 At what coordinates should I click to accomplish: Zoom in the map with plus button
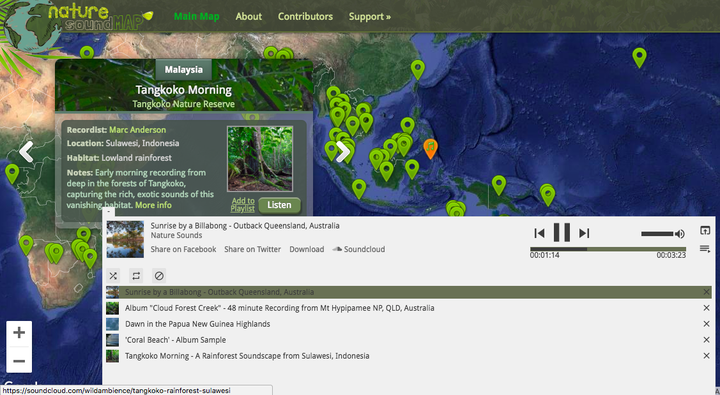click(x=19, y=333)
